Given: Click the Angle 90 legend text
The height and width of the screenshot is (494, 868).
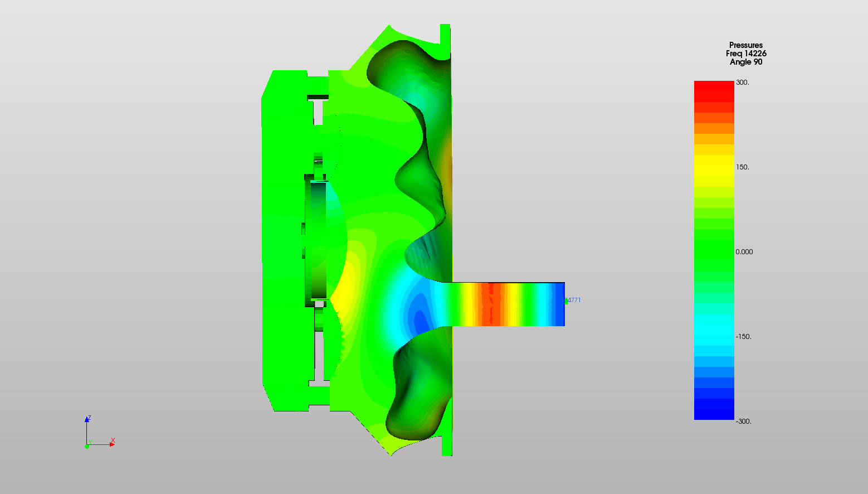Looking at the screenshot, I should tap(745, 62).
